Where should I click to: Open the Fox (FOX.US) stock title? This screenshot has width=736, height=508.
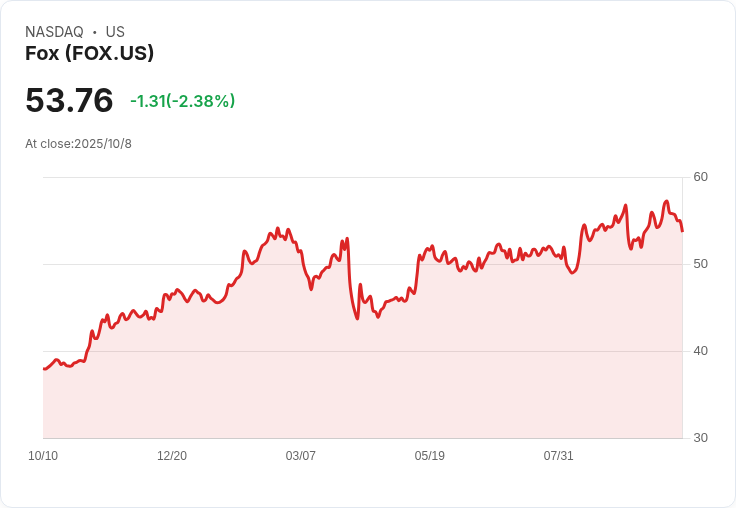[89, 54]
